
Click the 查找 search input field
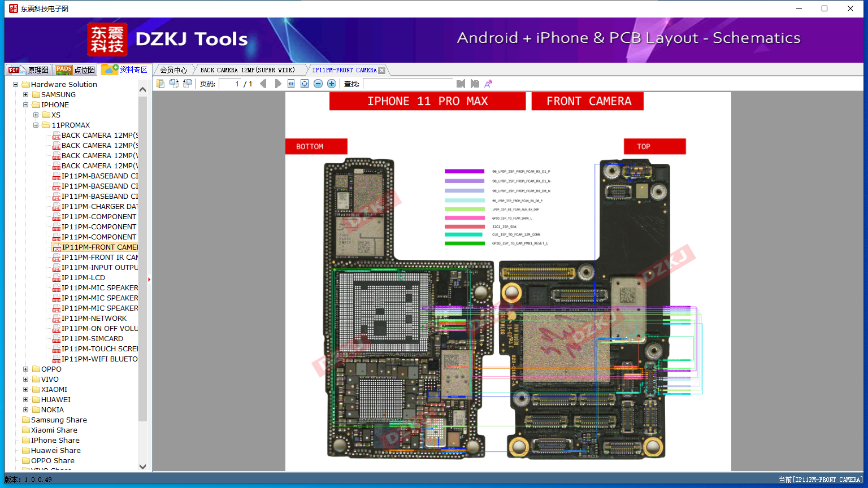pyautogui.click(x=408, y=84)
